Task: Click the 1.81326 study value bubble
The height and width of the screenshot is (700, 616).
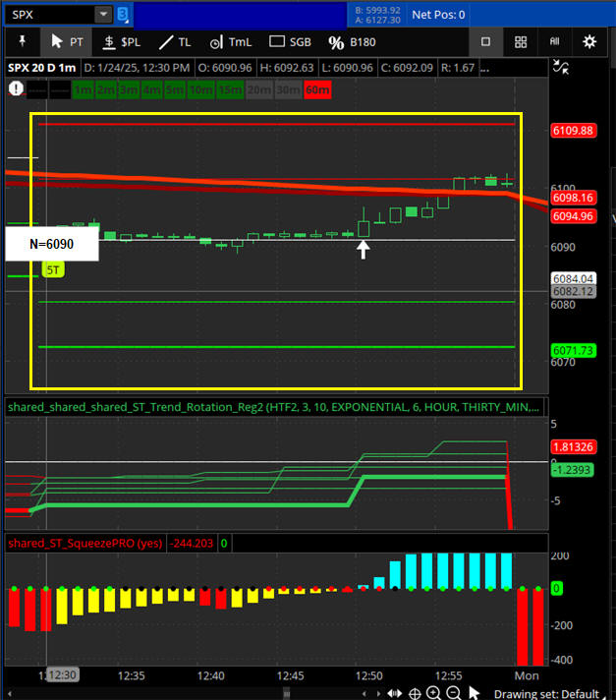Action: pos(573,447)
